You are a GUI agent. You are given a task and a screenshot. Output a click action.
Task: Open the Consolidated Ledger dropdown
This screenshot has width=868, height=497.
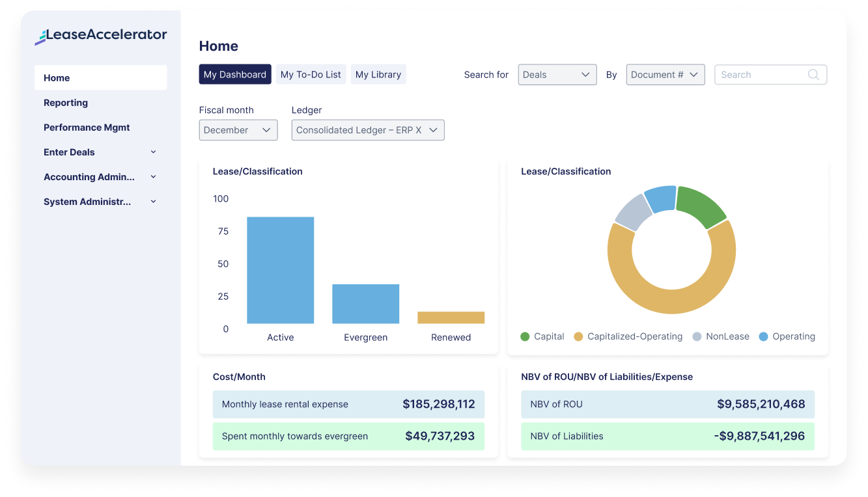368,130
